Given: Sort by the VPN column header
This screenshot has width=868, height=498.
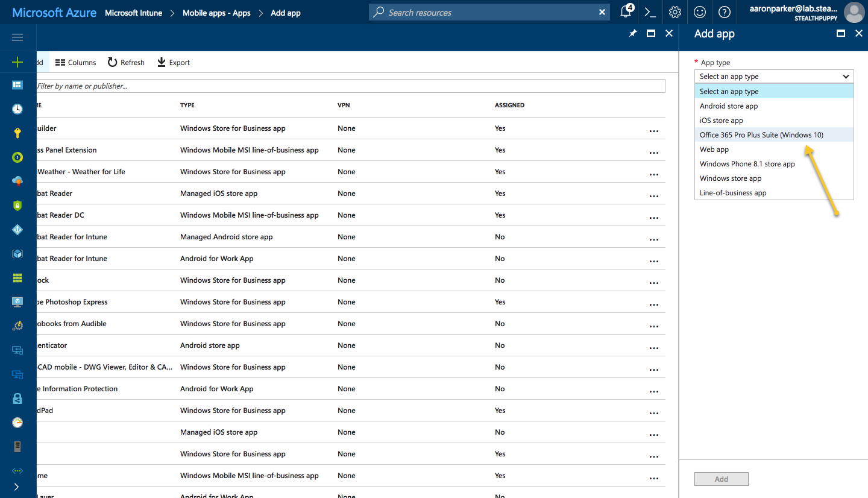Looking at the screenshot, I should pyautogui.click(x=344, y=106).
